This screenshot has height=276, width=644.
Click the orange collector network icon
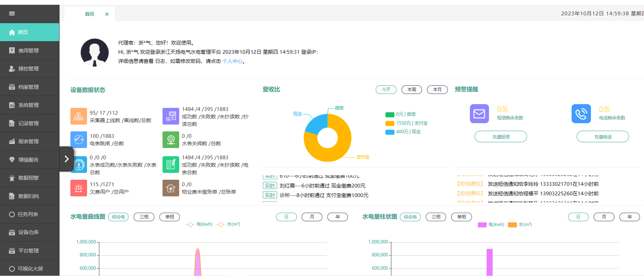79,116
